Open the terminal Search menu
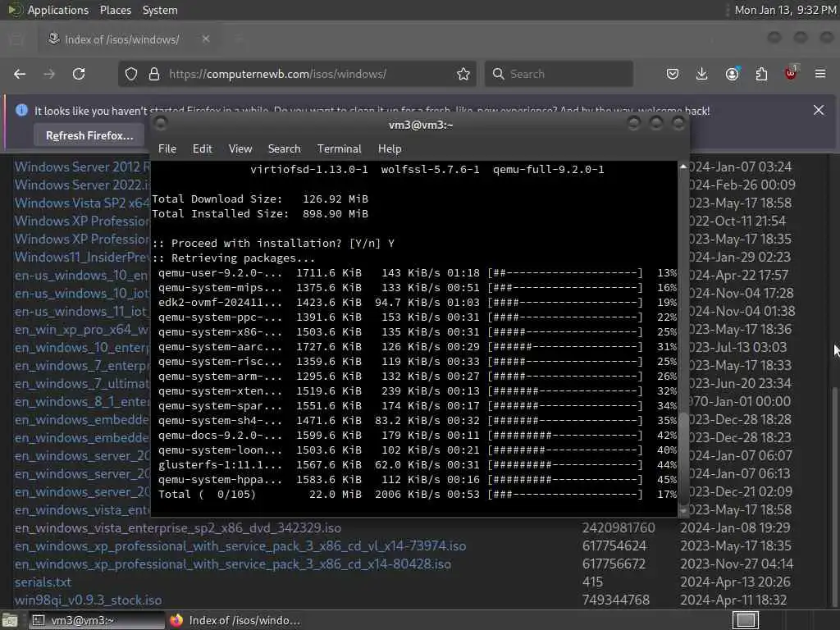840x630 pixels. pyautogui.click(x=284, y=149)
